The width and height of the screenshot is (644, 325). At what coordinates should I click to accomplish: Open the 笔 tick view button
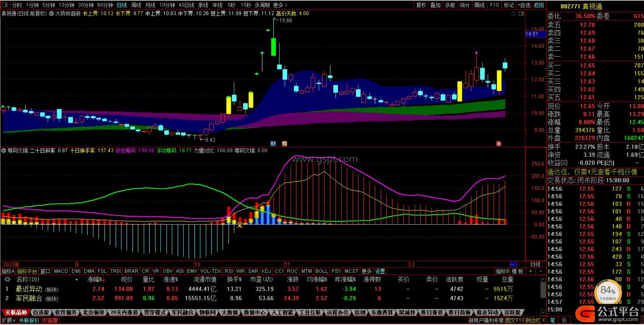pos(552,320)
